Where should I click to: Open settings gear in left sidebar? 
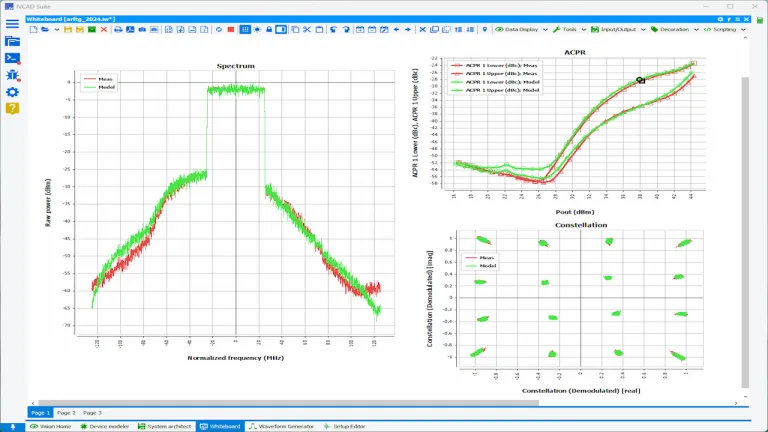click(x=12, y=92)
